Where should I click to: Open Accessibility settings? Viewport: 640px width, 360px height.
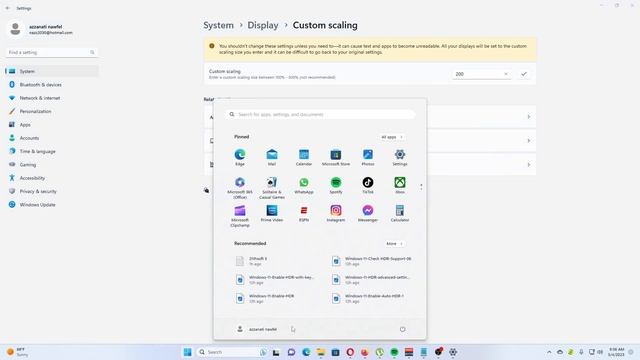52,178
